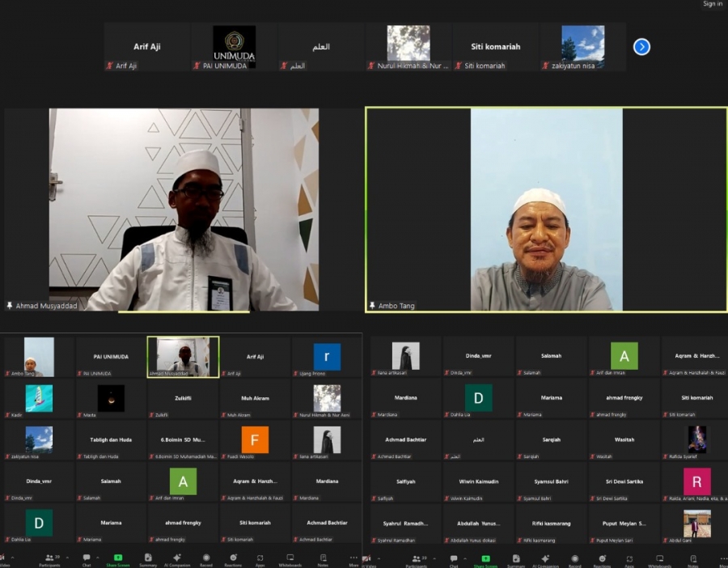
Task: Click Record icon in the left meeting toolbar
Action: [206, 559]
